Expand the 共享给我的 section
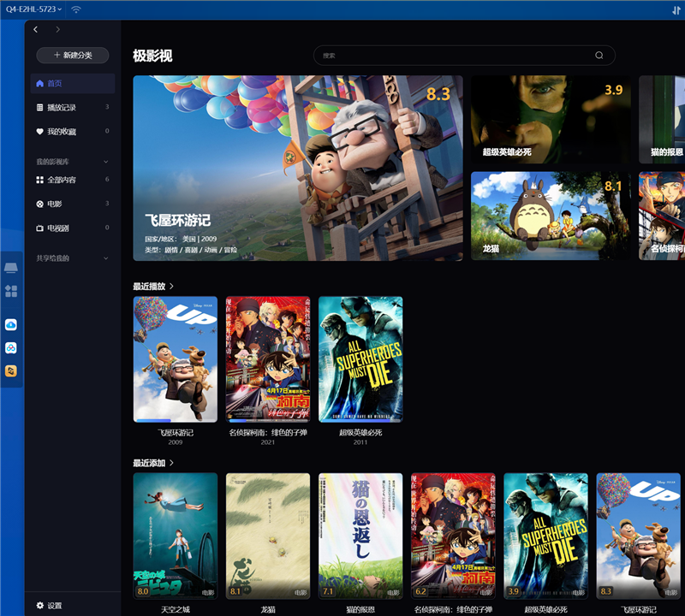Image resolution: width=685 pixels, height=616 pixels. [x=106, y=258]
